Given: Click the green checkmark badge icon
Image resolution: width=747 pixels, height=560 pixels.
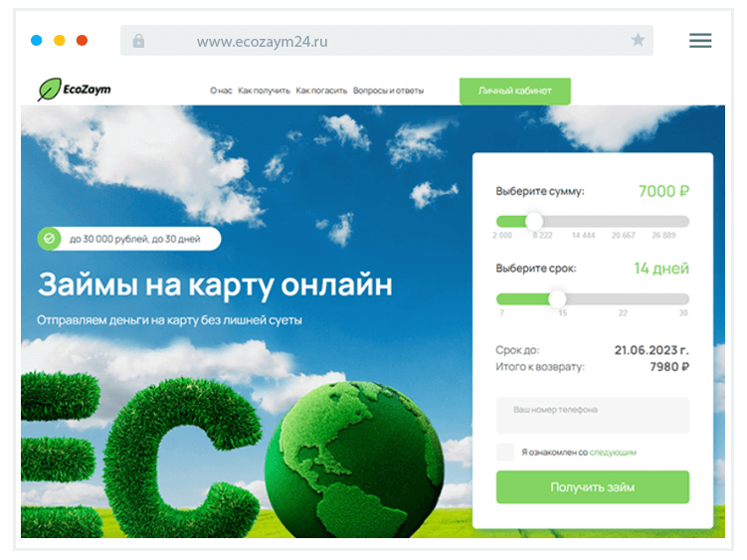Looking at the screenshot, I should (x=50, y=239).
